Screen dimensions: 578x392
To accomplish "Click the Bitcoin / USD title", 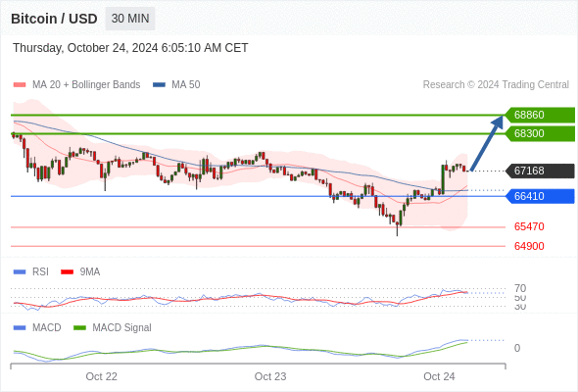I will click(54, 19).
